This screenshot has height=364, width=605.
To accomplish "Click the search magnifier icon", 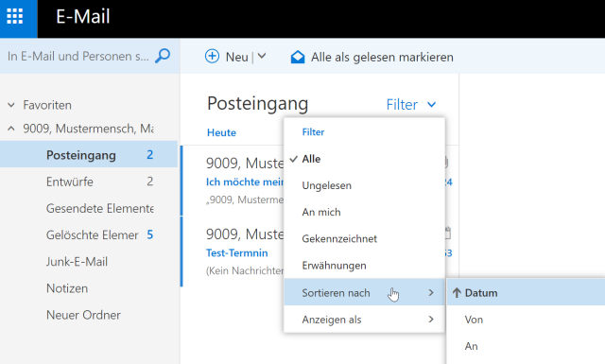I will [x=163, y=57].
